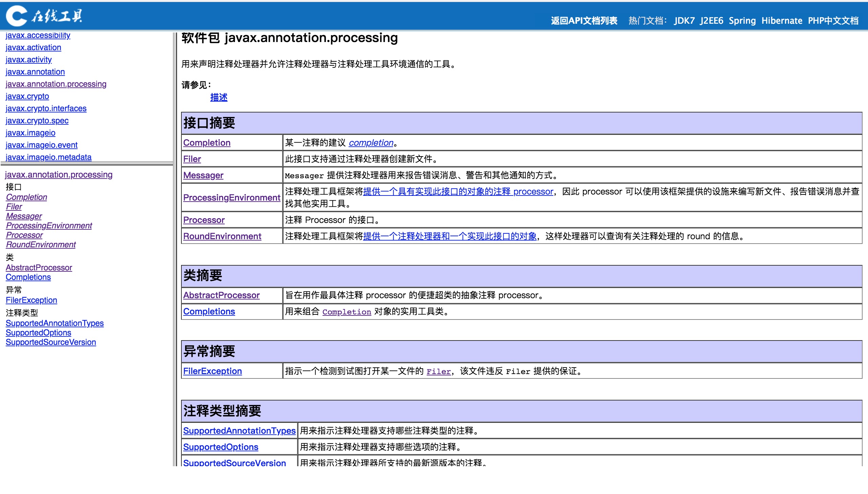868x494 pixels.
Task: Open RoundEnvironment in left interface list
Action: click(41, 245)
